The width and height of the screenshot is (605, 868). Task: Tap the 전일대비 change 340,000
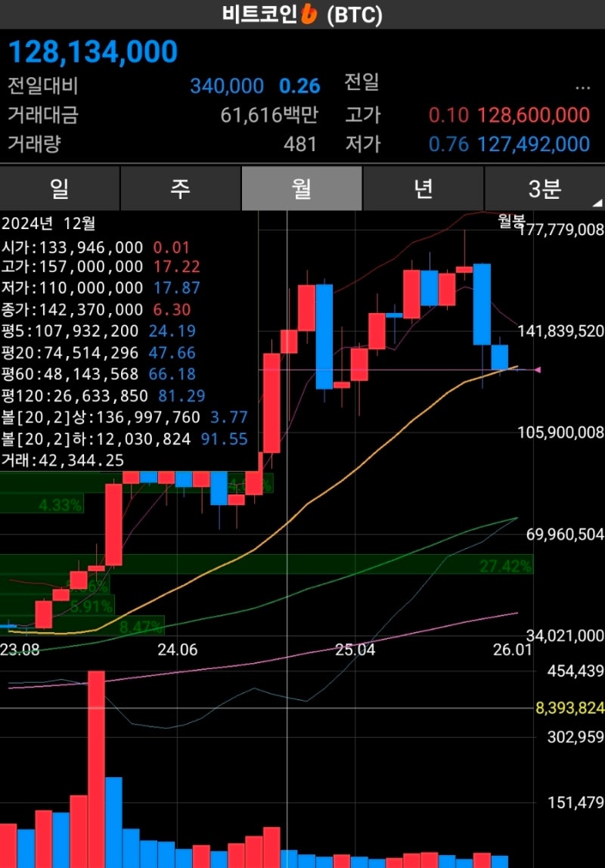(x=227, y=86)
